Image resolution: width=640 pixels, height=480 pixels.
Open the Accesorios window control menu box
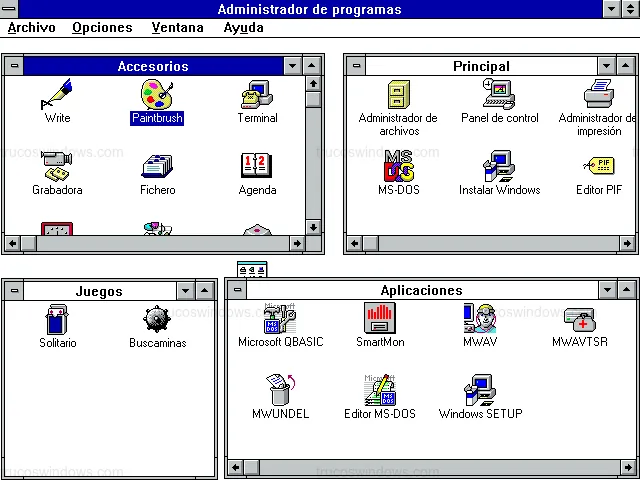pyautogui.click(x=14, y=66)
